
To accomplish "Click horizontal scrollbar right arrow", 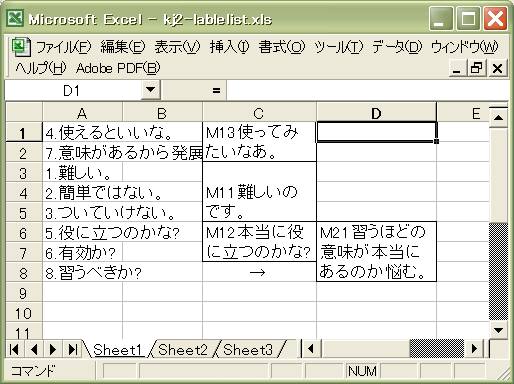I will tap(474, 349).
